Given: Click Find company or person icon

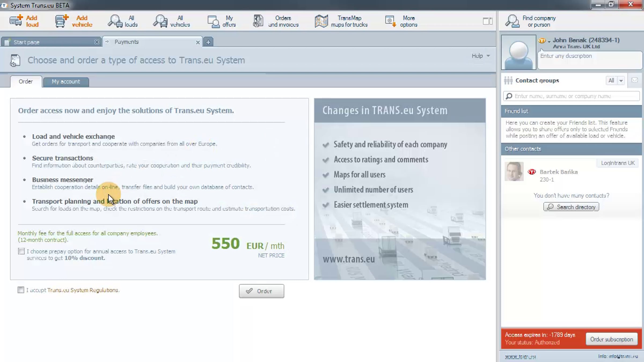Looking at the screenshot, I should (x=512, y=21).
